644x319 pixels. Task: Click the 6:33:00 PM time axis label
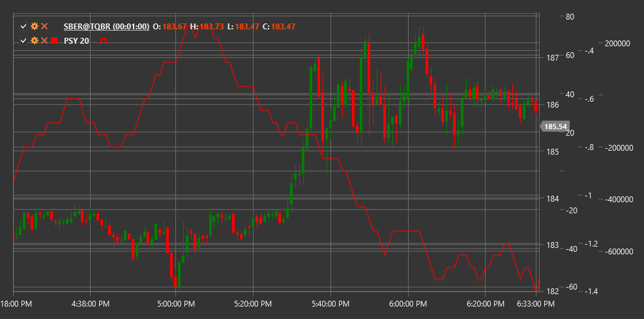tap(534, 304)
